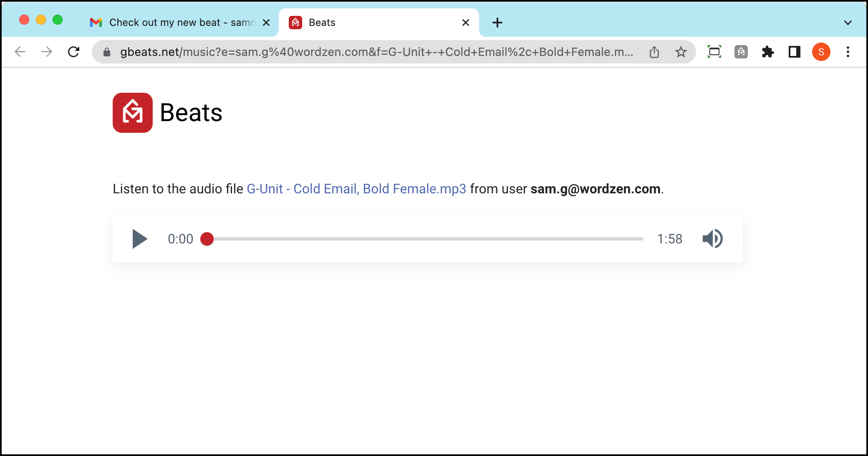Mute the audio player volume

pos(713,239)
